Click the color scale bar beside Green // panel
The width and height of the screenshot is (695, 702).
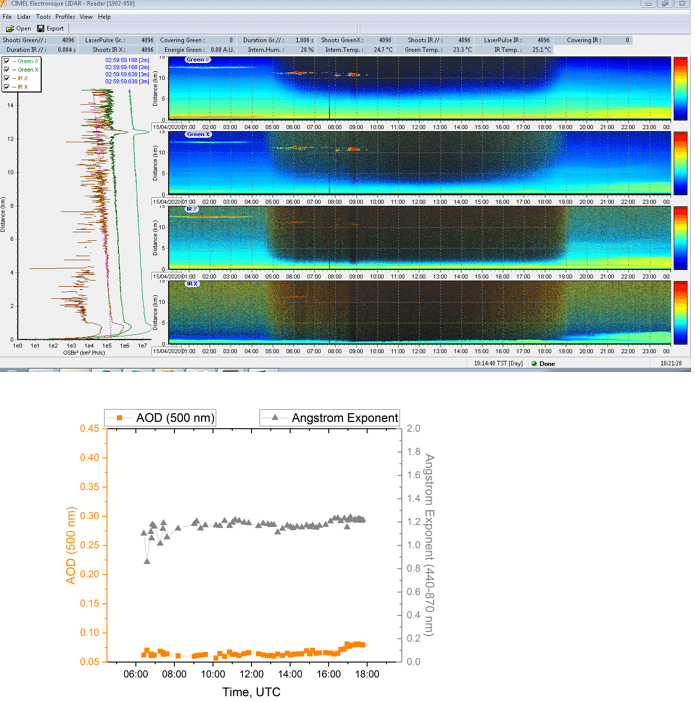[x=680, y=89]
